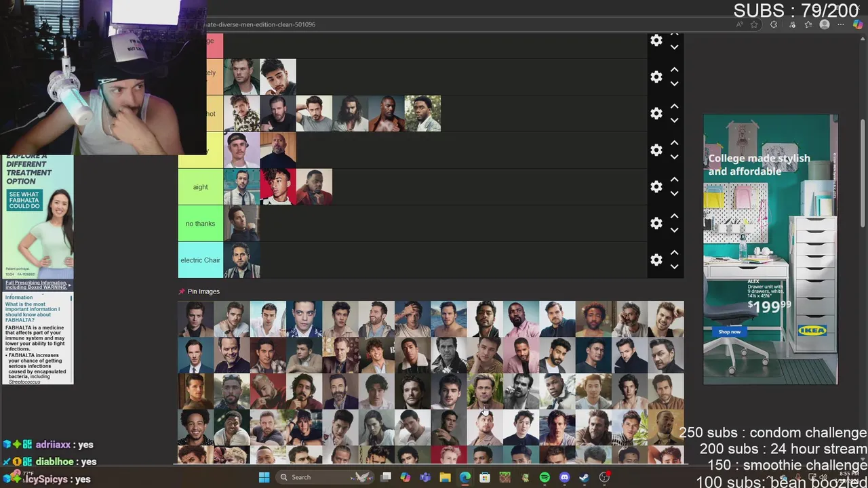This screenshot has height=488, width=868.
Task: Open the Copilot sidebar icon in Edge
Action: click(858, 24)
